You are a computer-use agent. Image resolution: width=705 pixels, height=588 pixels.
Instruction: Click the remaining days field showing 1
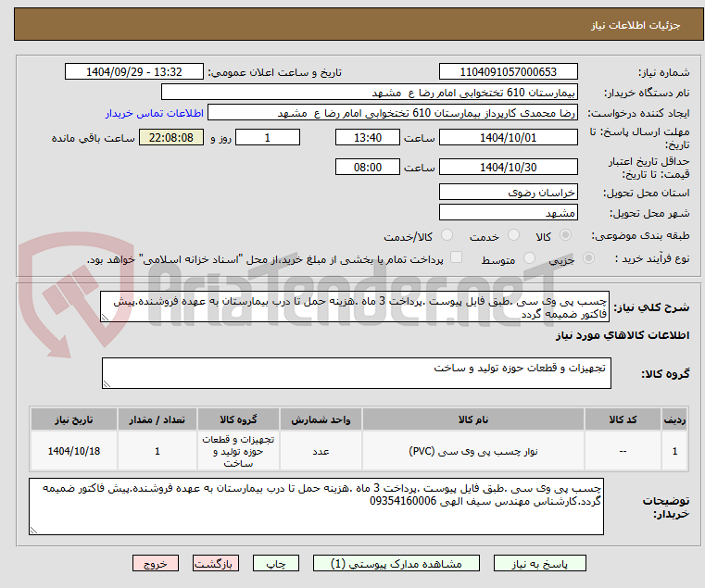coord(268,138)
